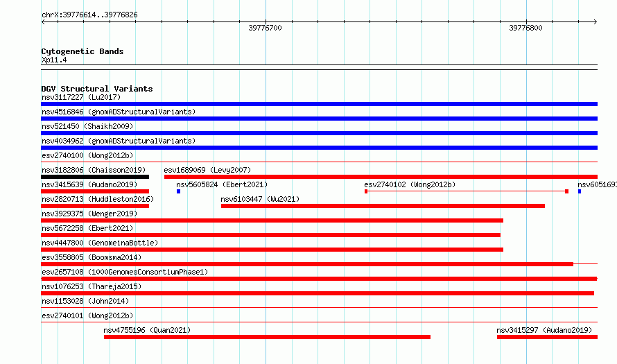Select the red esv2657108 1000Genomes bar
This screenshot has width=617, height=364.
tap(319, 279)
